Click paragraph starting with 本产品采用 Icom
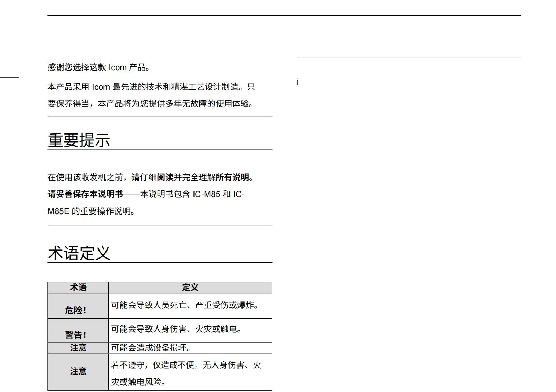The image size is (556, 392). (151, 87)
